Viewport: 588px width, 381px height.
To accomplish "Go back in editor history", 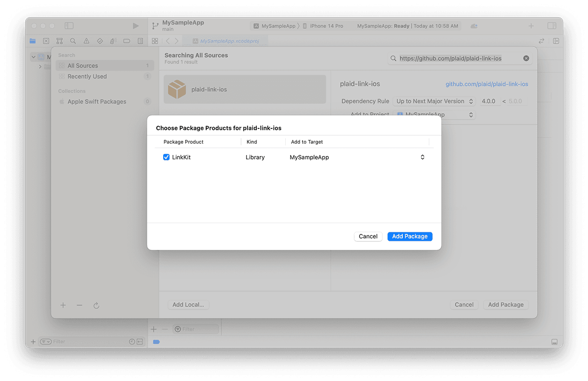I will click(168, 41).
